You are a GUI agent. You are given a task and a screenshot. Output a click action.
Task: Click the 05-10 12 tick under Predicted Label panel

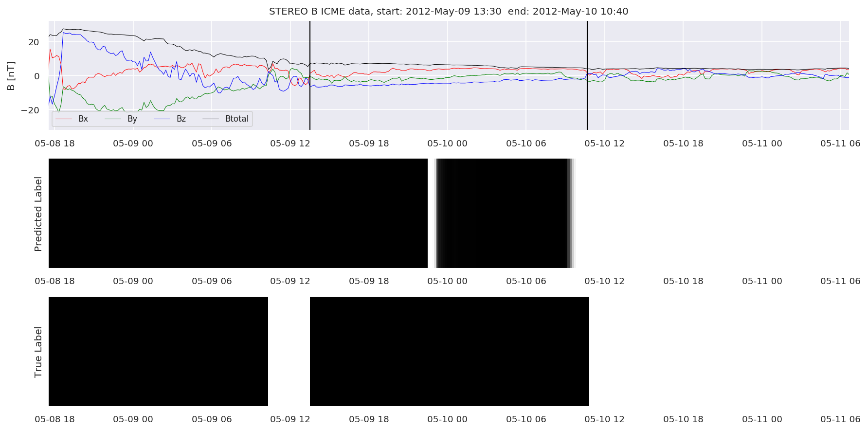coord(604,281)
